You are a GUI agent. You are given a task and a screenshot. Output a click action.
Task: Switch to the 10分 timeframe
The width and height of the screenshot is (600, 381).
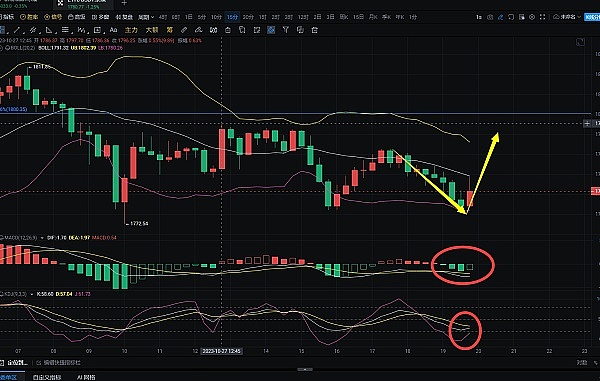[x=217, y=17]
